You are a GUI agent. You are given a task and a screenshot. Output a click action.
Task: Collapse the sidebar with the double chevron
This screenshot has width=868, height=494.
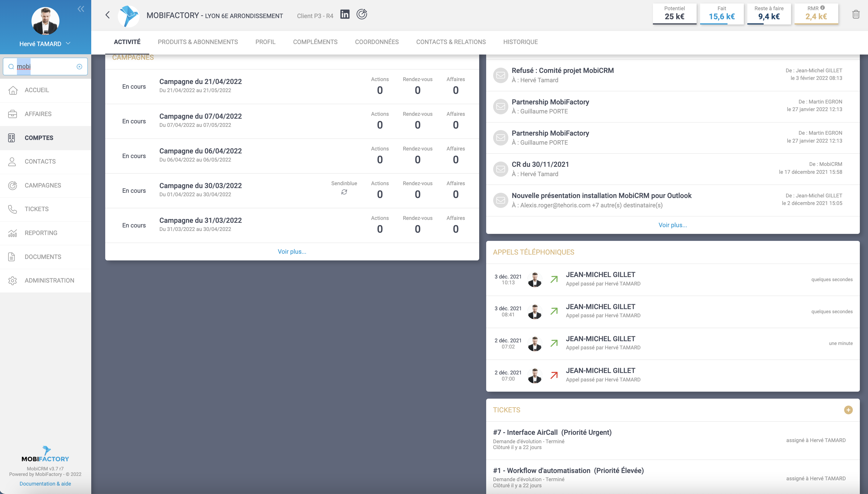coord(81,9)
